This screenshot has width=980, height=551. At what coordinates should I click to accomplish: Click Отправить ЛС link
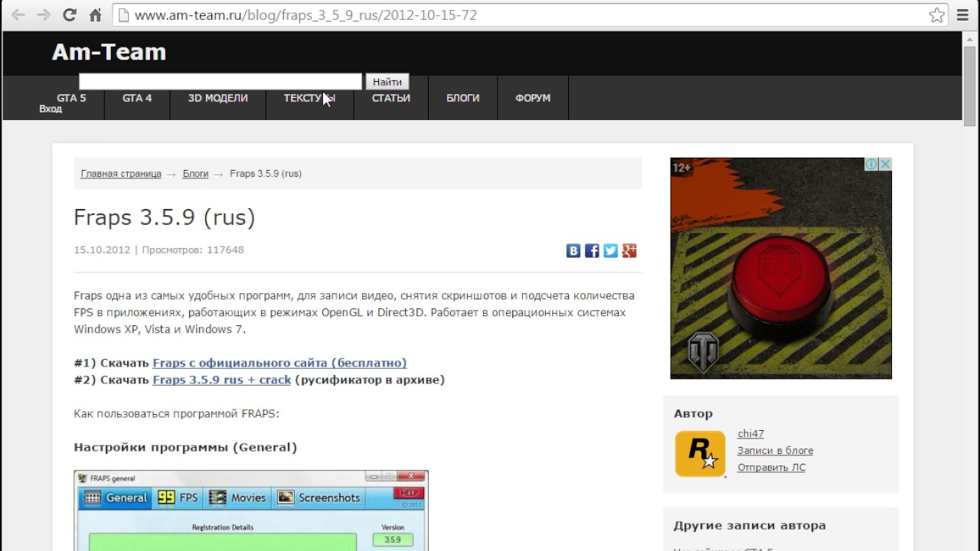[771, 468]
